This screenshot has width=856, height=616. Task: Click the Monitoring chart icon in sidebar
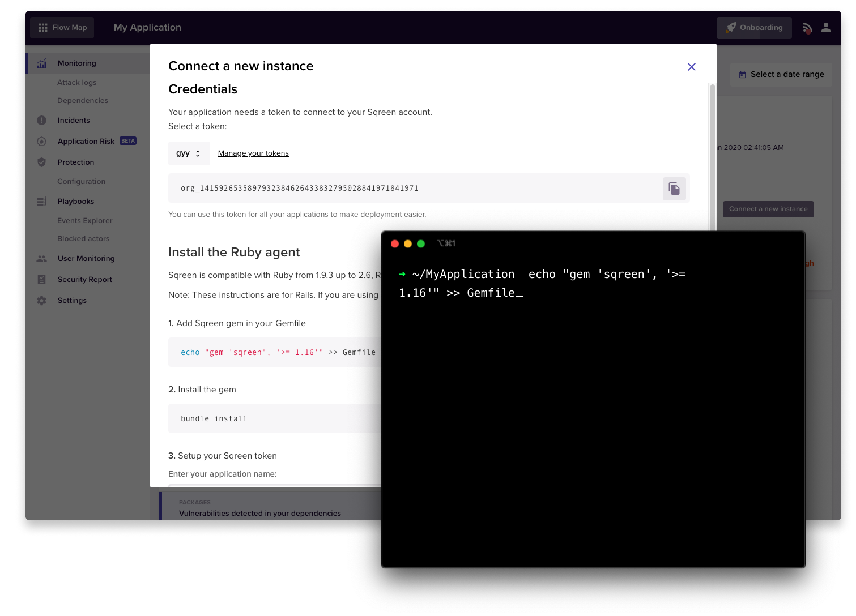coord(42,63)
